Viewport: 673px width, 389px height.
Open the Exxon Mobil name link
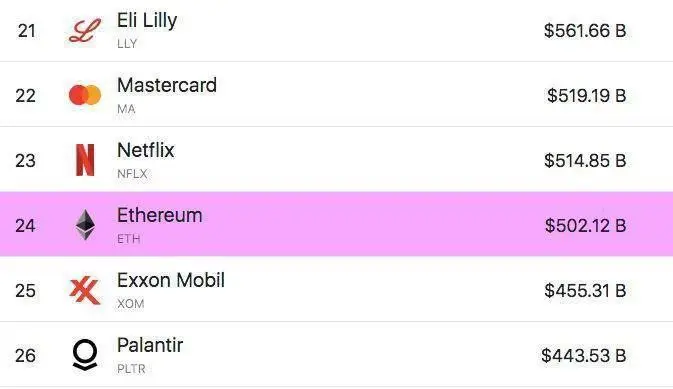click(x=171, y=280)
